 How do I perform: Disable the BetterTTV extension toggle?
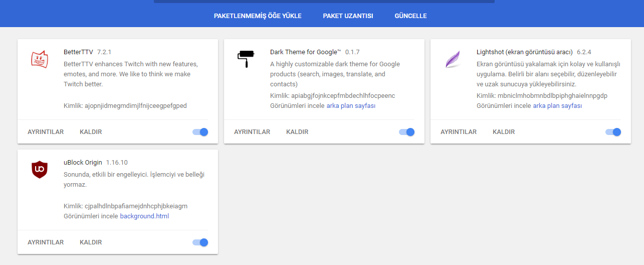[x=200, y=132]
